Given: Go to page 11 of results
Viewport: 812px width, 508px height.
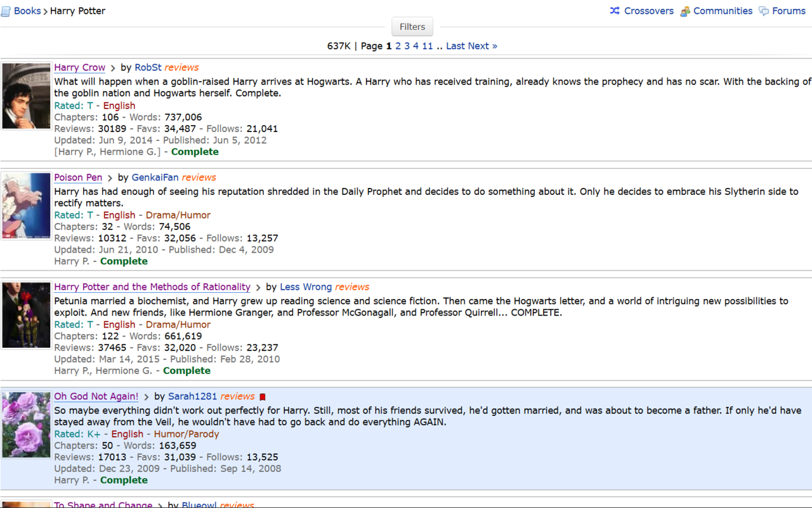Looking at the screenshot, I should coord(428,46).
